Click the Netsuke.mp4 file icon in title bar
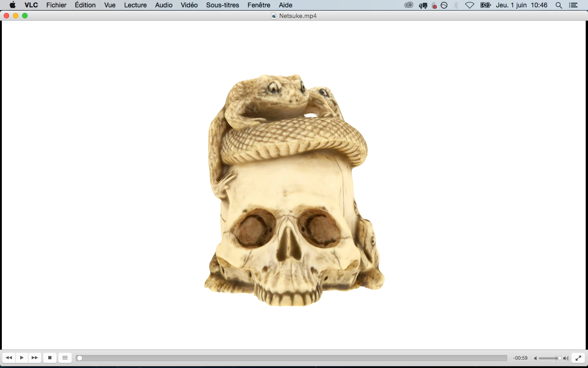 274,16
